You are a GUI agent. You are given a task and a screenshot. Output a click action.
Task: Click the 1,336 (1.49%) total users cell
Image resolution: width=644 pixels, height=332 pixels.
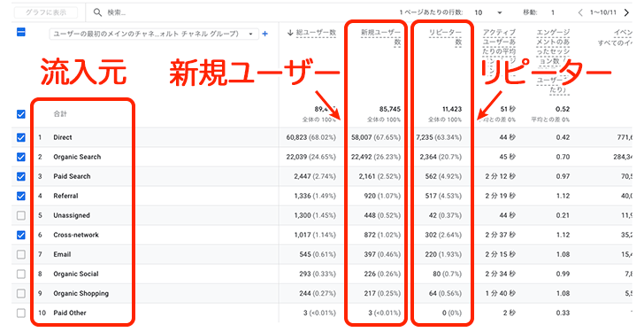(315, 196)
